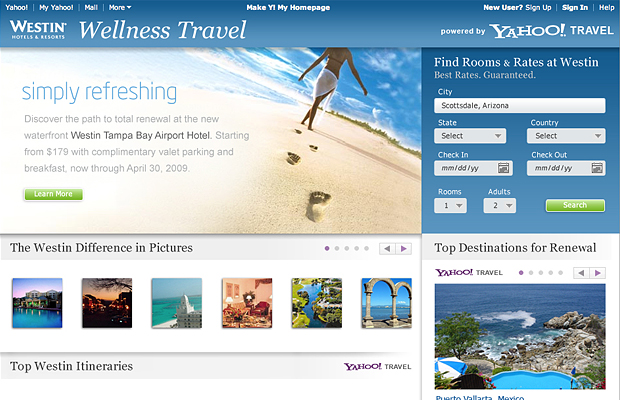Click the Westin Hotels & Resorts logo
Screen dimensions: 620x400
click(38, 30)
